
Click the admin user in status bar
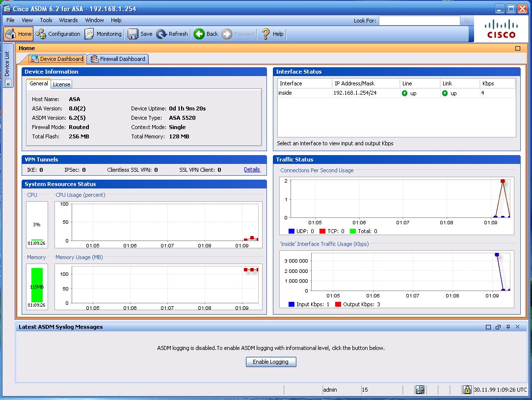(x=330, y=390)
